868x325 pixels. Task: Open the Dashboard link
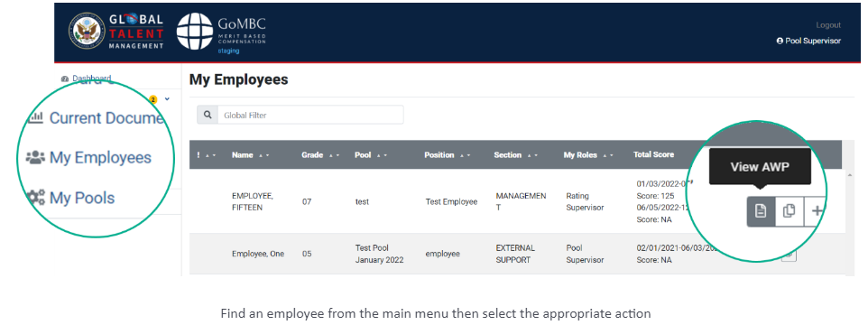click(87, 78)
